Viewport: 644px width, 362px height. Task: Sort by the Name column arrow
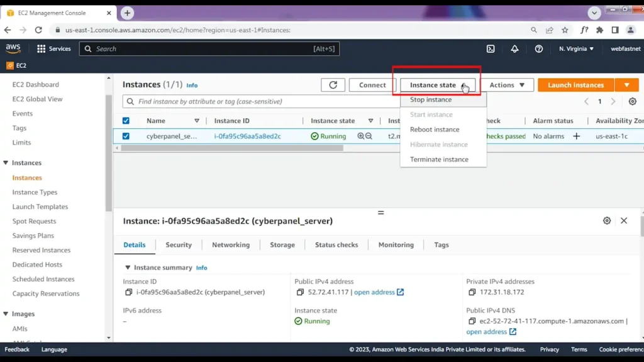[197, 121]
